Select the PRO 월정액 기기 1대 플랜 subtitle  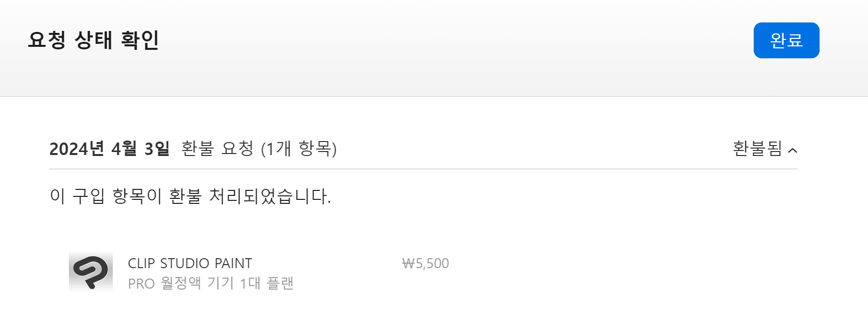pos(210,284)
